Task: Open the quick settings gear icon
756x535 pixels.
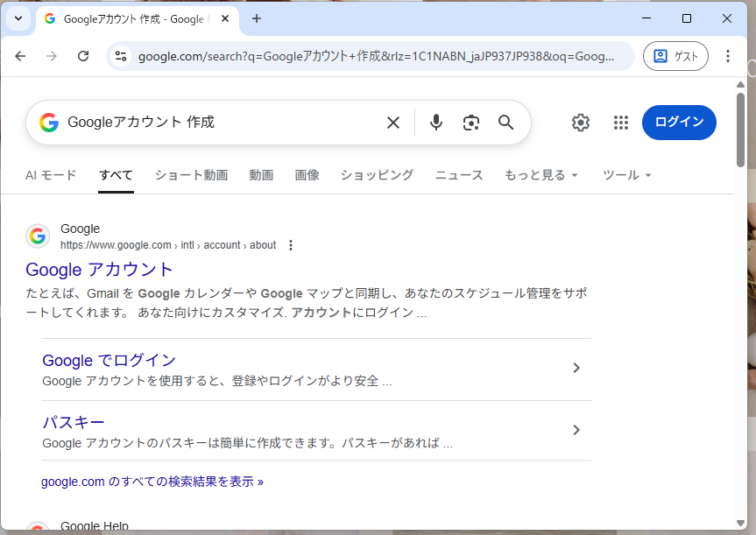Action: (x=581, y=123)
